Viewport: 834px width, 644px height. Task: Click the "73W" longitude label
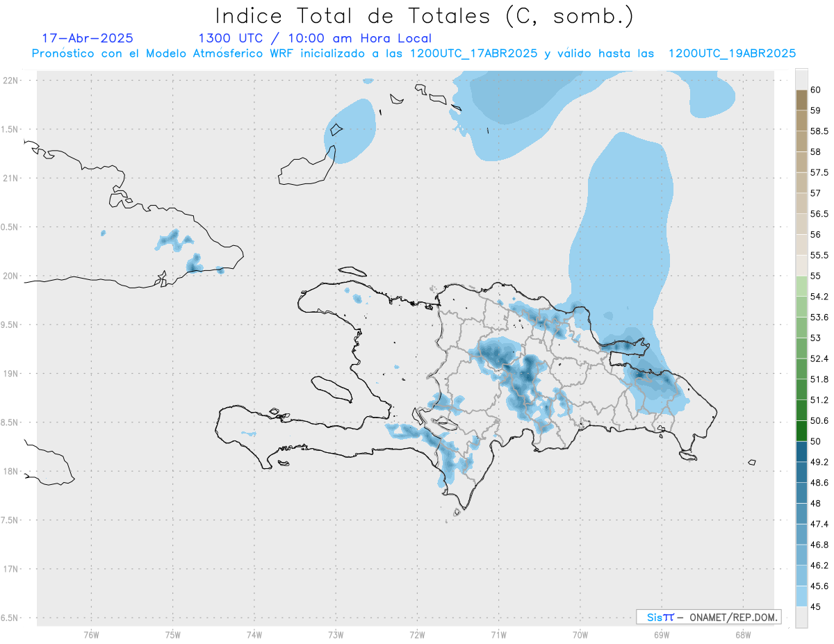point(336,634)
